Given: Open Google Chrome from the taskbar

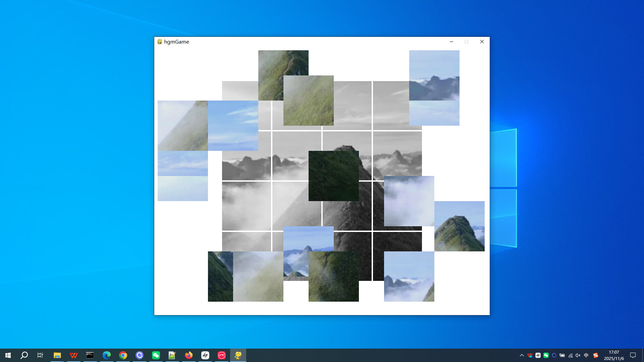Looking at the screenshot, I should click(x=123, y=355).
